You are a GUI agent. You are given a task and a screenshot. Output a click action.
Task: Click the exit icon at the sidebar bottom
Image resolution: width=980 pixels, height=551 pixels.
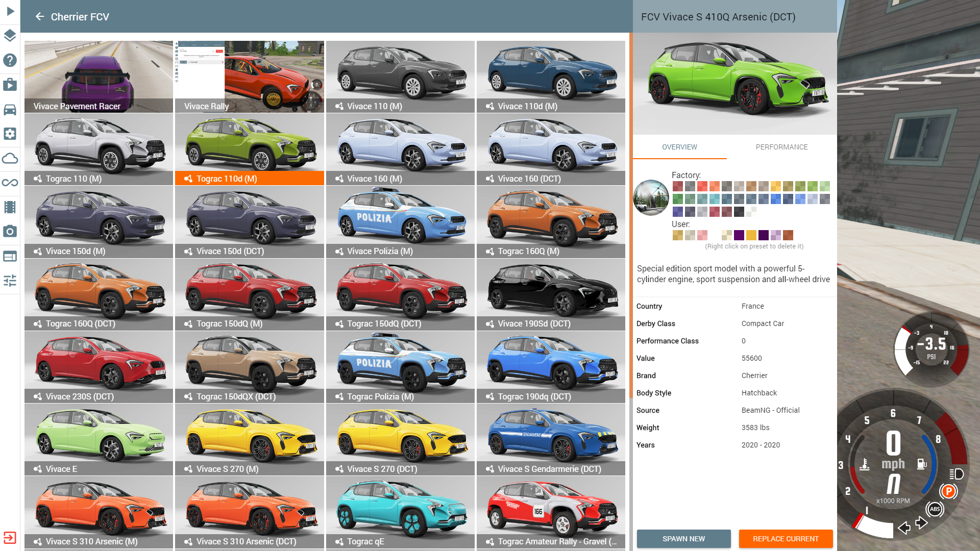[x=10, y=538]
